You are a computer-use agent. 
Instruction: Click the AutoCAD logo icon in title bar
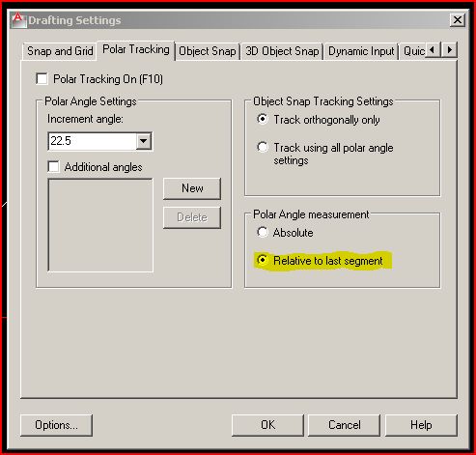[x=18, y=20]
